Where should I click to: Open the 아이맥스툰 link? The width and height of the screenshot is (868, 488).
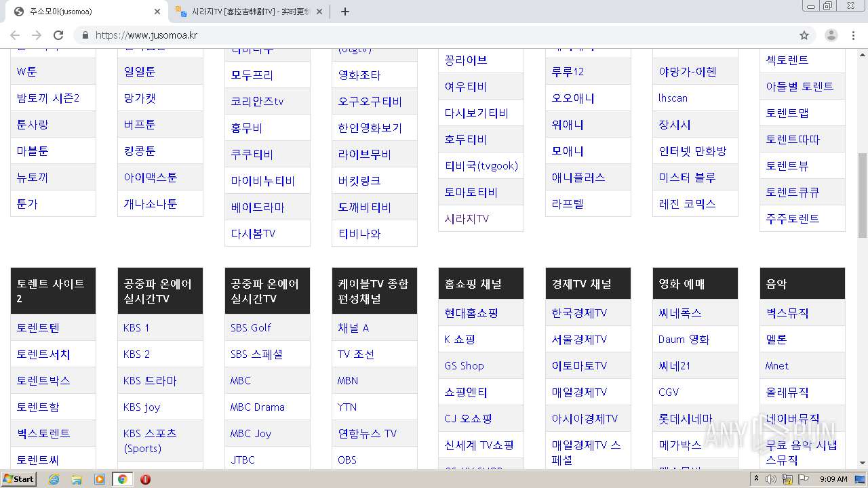pyautogui.click(x=151, y=177)
